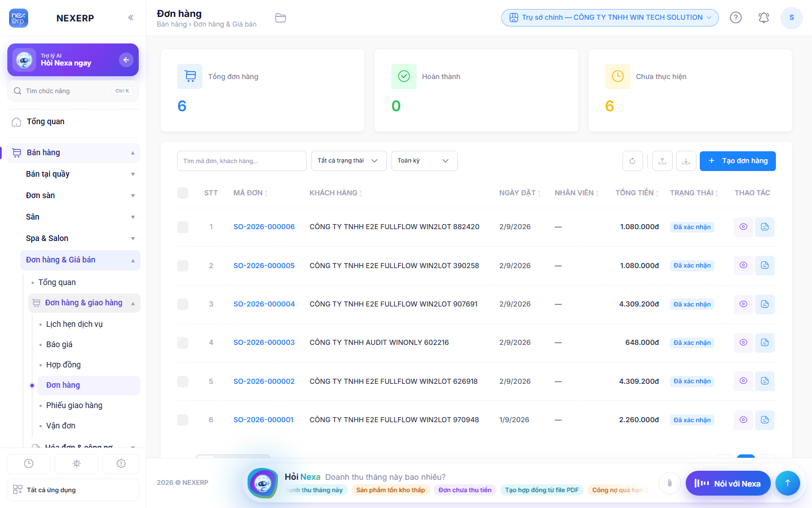View details eye icon for SO-2026-000001
This screenshot has height=508, width=812.
[x=744, y=420]
